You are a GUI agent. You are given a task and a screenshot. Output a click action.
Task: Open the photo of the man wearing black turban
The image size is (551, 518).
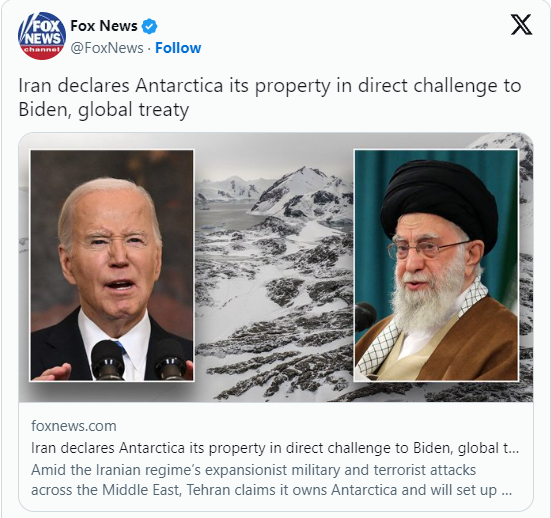[x=436, y=265]
